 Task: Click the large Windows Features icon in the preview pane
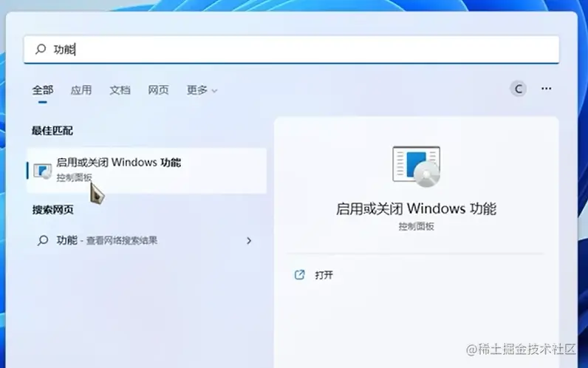[x=416, y=166]
